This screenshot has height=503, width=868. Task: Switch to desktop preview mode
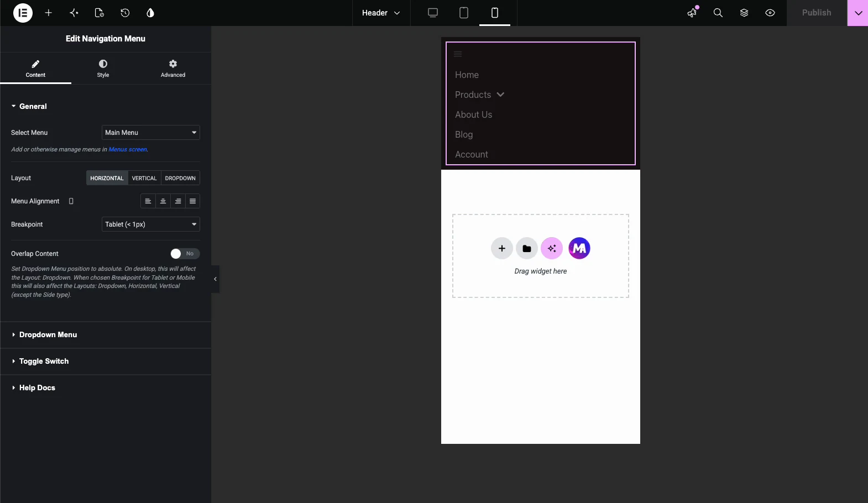(433, 13)
